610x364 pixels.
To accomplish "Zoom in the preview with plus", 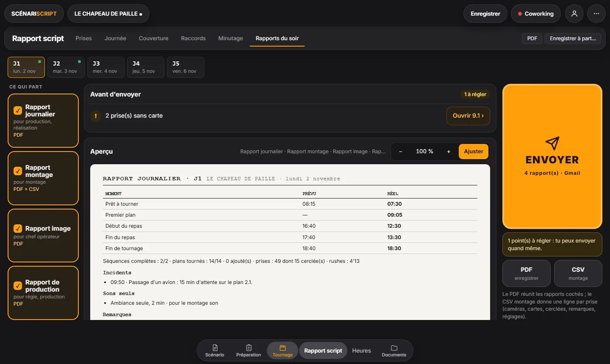I will [x=449, y=152].
